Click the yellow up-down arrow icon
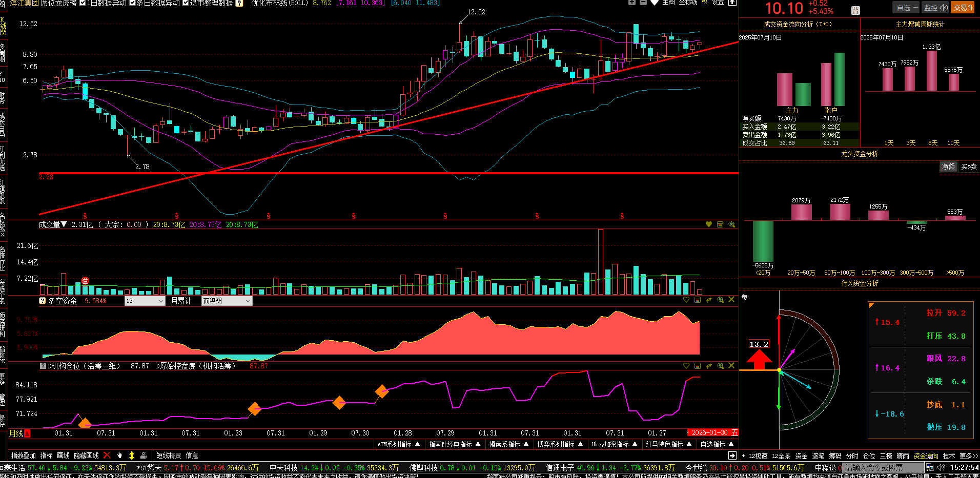980x478 pixels. tap(132, 455)
